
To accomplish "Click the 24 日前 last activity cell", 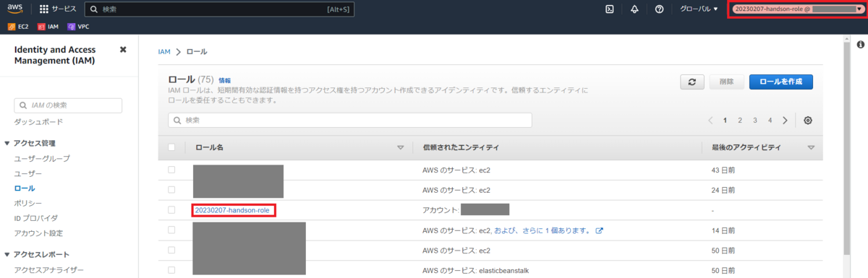I will 724,191.
